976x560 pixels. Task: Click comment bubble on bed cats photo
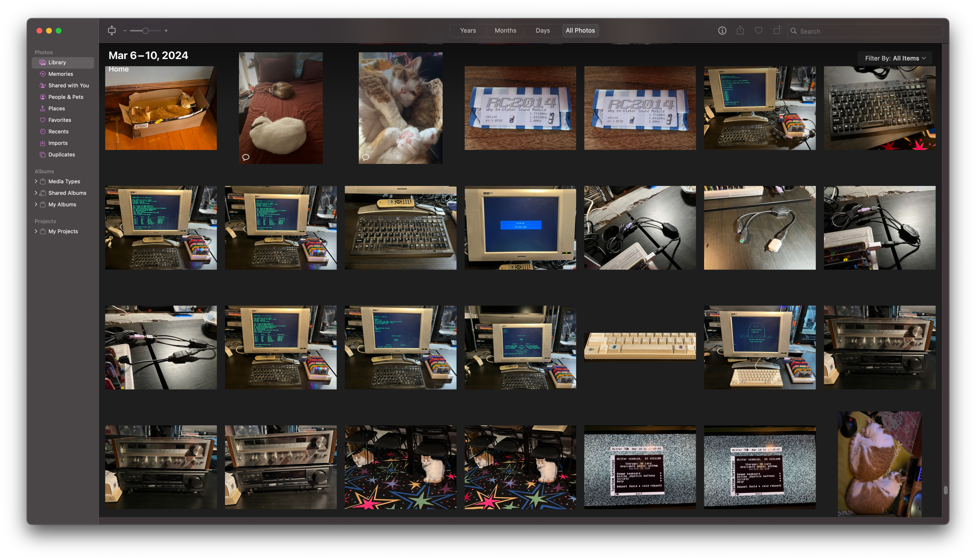[x=246, y=157]
